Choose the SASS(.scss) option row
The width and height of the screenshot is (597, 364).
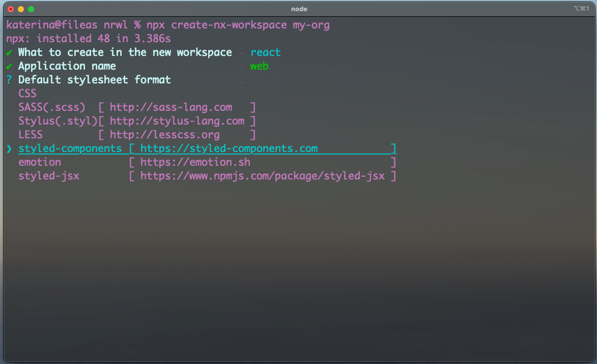pyautogui.click(x=137, y=107)
